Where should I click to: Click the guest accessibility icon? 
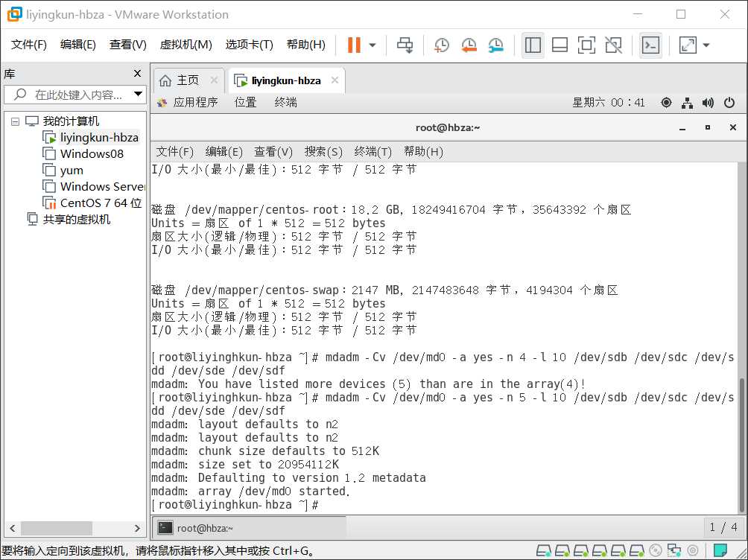[x=667, y=103]
